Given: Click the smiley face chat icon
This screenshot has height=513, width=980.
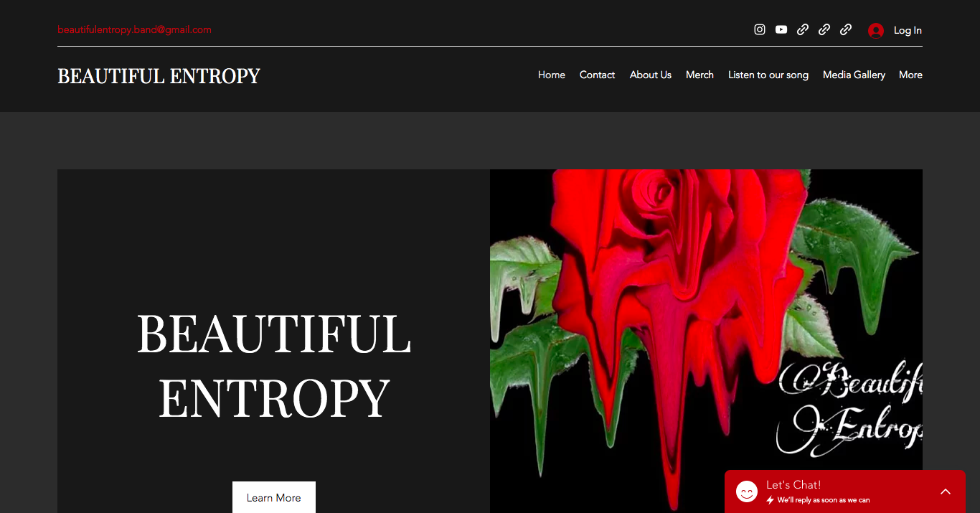Looking at the screenshot, I should (747, 491).
